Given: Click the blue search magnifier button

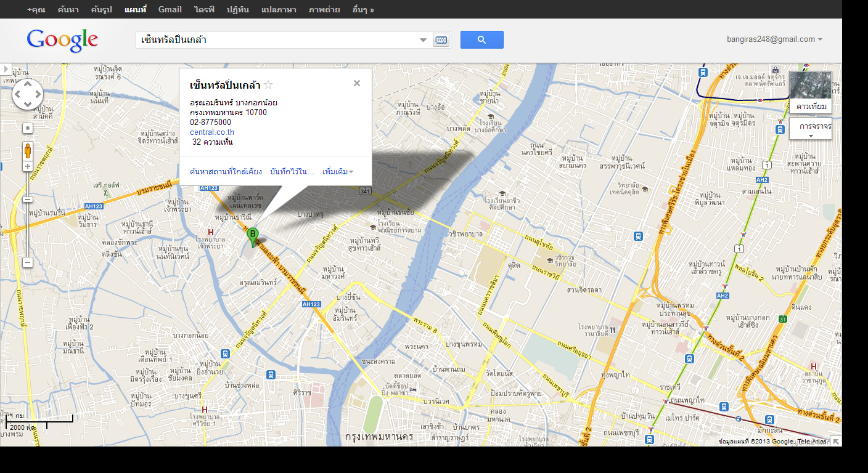Looking at the screenshot, I should 481,40.
